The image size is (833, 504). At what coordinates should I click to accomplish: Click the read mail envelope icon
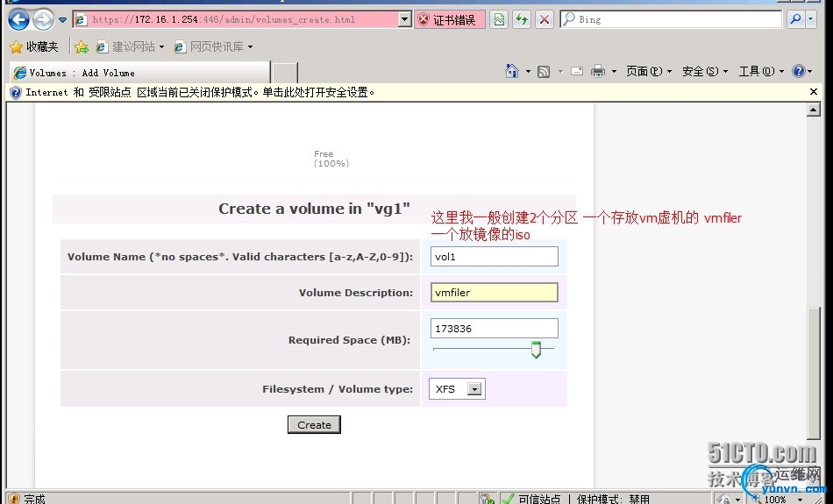[577, 71]
